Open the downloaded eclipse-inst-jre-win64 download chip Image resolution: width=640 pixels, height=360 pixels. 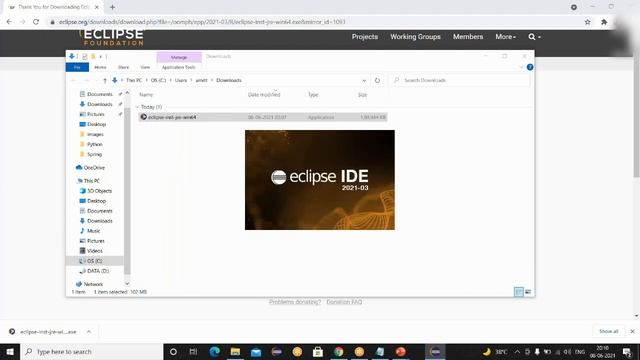(x=48, y=332)
